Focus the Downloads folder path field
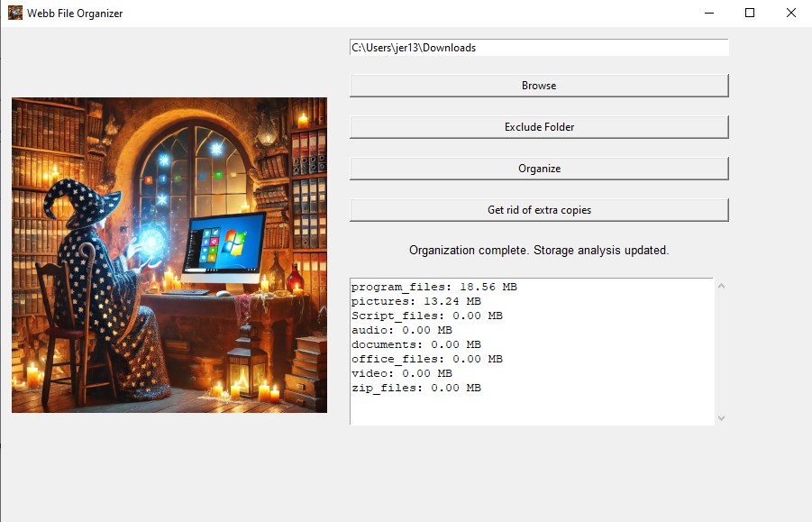Screen dimensions: 812x522 tap(539, 48)
